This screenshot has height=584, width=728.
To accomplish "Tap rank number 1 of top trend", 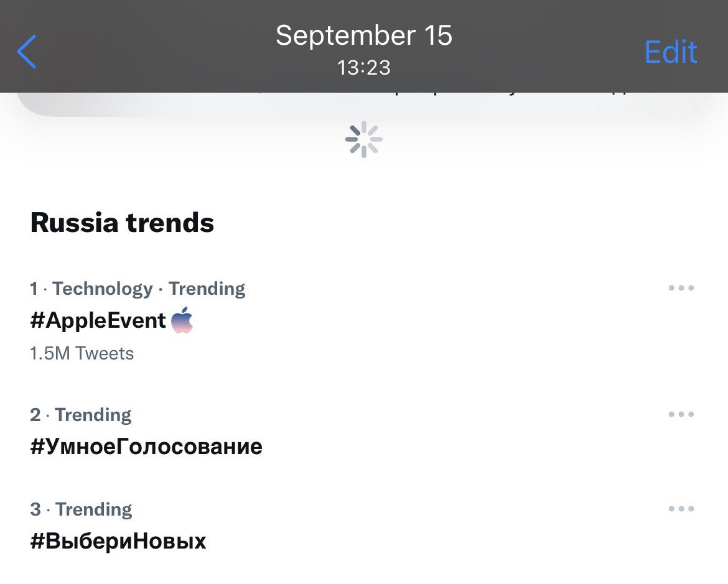I will click(x=34, y=289).
